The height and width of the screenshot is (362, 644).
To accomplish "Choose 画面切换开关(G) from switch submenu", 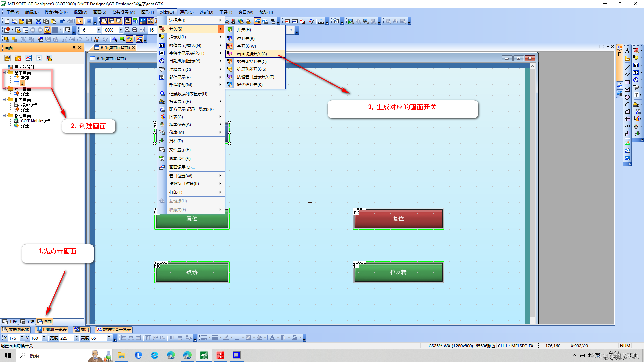I will pos(252,54).
